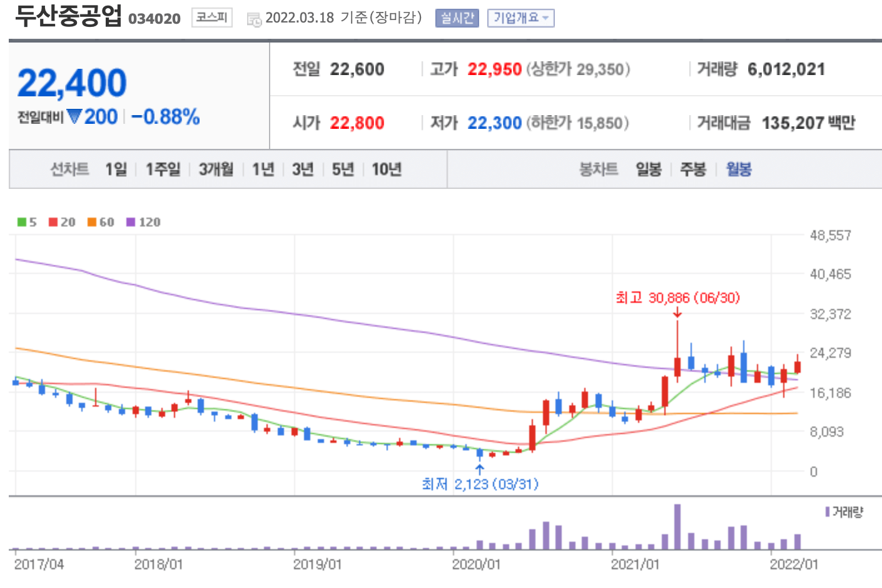This screenshot has height=588, width=882.
Task: Click the blue down-triangle change indicator
Action: (x=74, y=117)
